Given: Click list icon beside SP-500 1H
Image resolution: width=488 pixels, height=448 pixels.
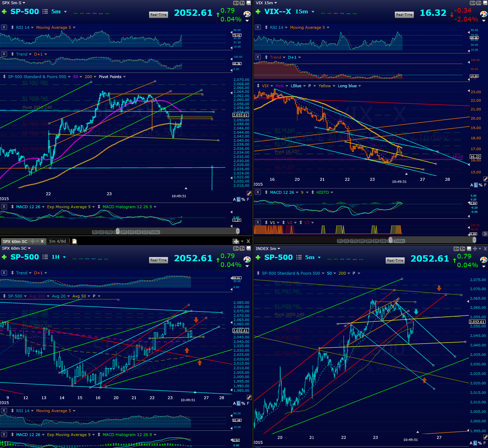Looking at the screenshot, I should click(45, 257).
